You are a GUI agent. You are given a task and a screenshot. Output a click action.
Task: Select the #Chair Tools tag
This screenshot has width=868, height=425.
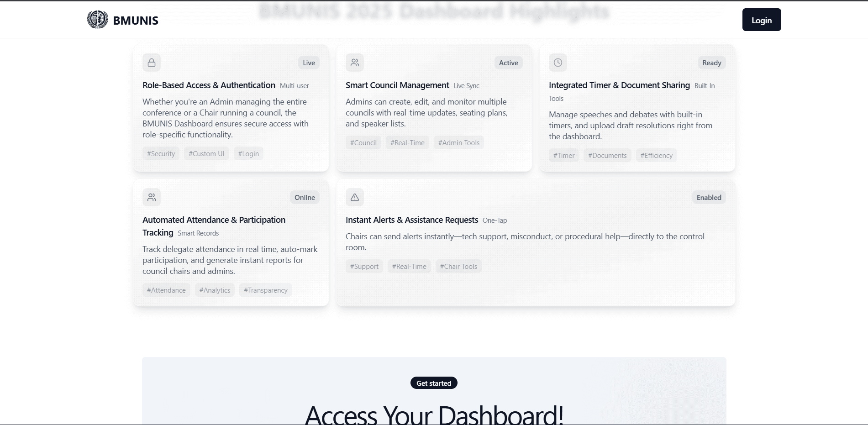pyautogui.click(x=458, y=266)
